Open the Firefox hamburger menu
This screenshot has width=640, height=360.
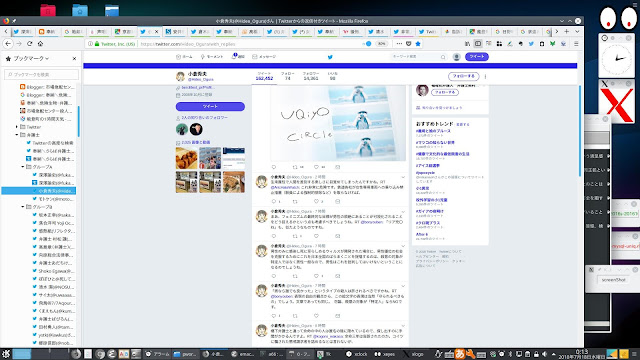(576, 44)
